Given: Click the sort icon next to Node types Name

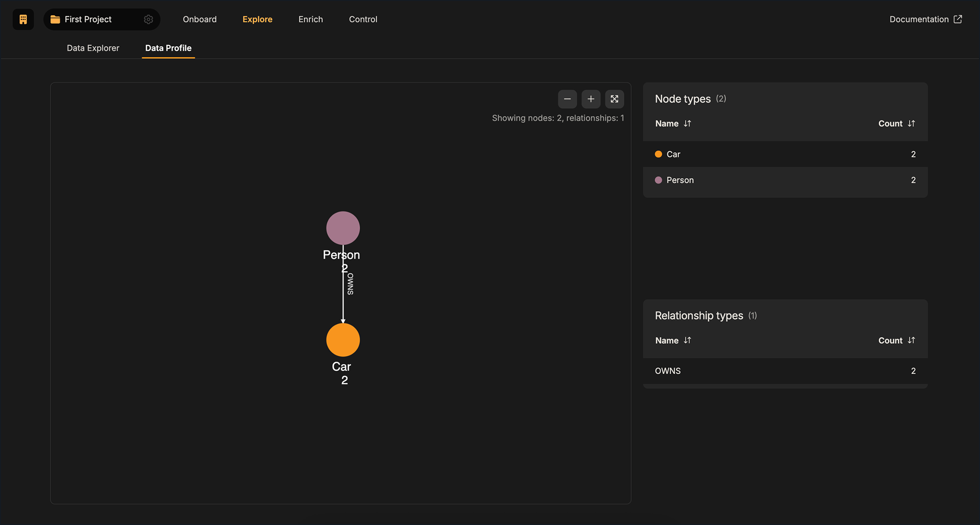Looking at the screenshot, I should (x=687, y=123).
